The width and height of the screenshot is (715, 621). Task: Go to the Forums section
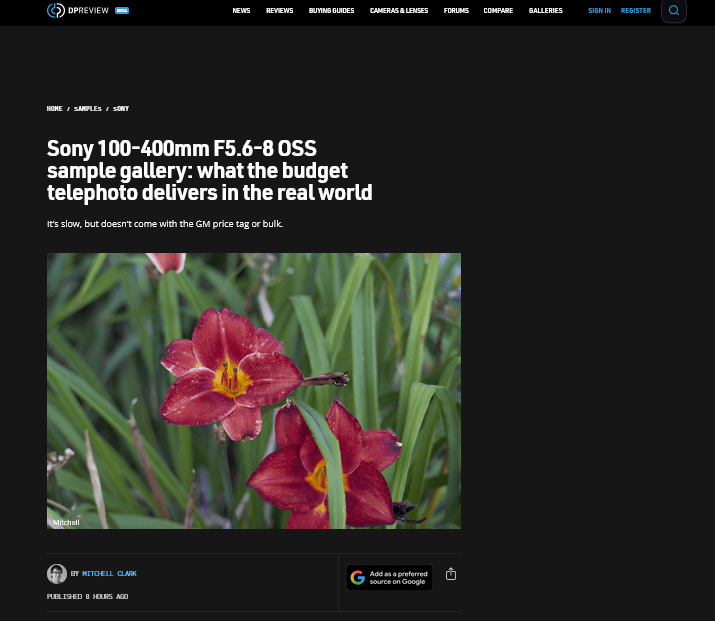point(456,10)
